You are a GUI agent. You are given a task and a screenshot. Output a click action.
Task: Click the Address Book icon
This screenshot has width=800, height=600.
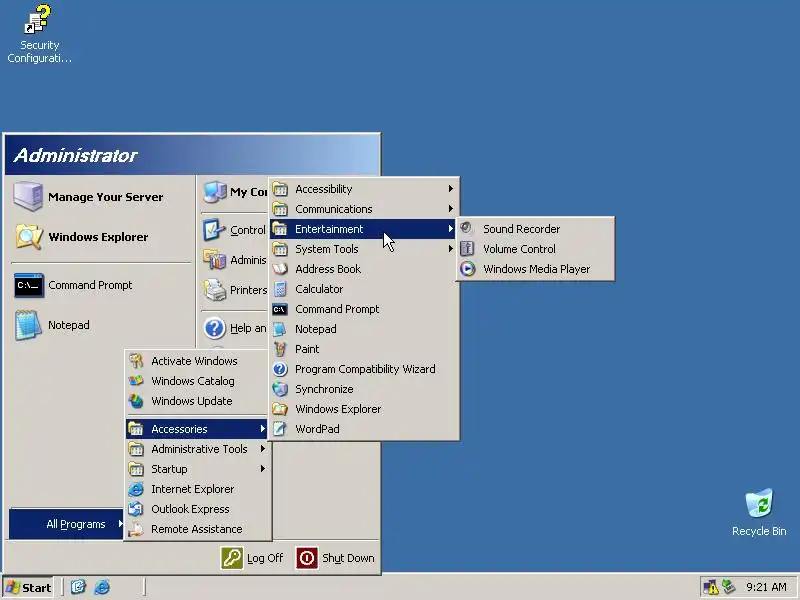pyautogui.click(x=280, y=269)
